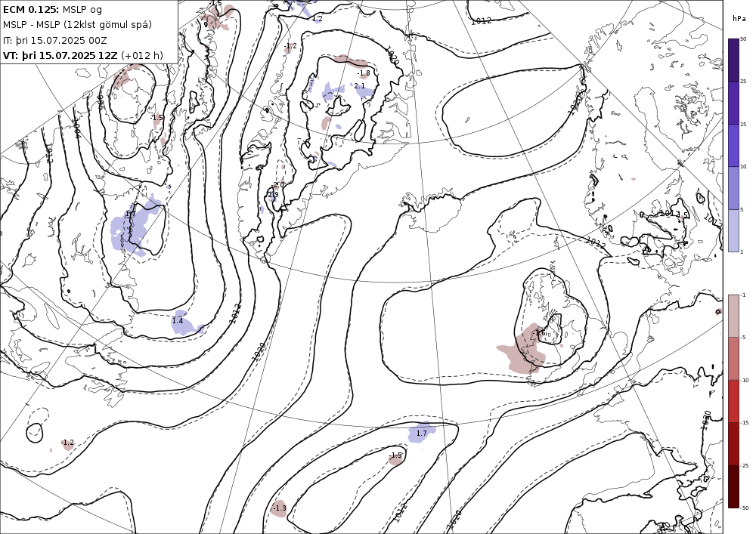
Task: Click the 'VT: þri 15.07.2025 12Z' valid time
Action: (60, 55)
